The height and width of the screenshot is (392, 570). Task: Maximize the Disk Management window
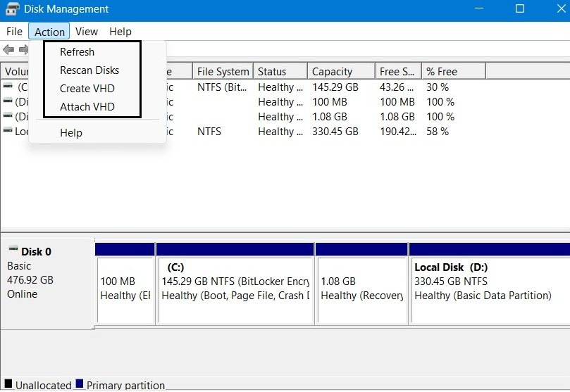tap(520, 8)
